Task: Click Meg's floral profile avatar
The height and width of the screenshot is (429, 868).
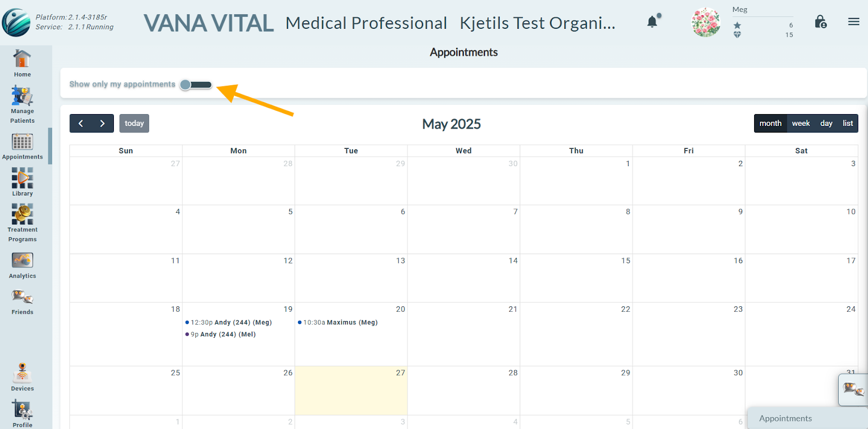Action: pos(706,22)
